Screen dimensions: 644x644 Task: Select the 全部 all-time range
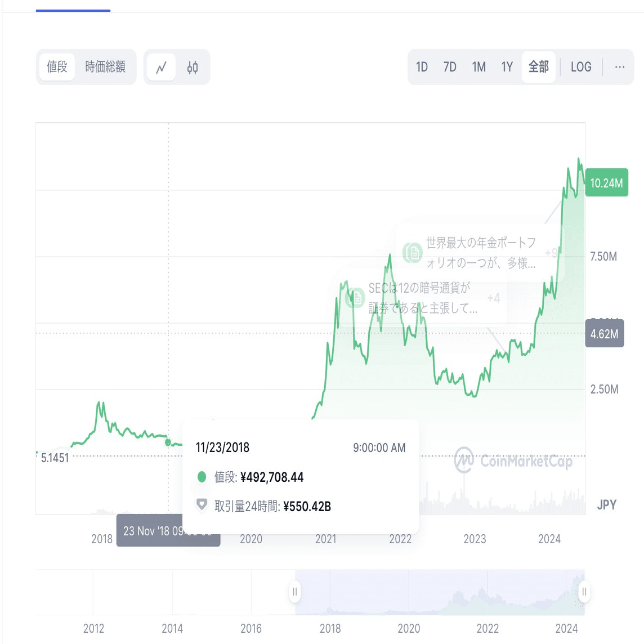click(539, 67)
